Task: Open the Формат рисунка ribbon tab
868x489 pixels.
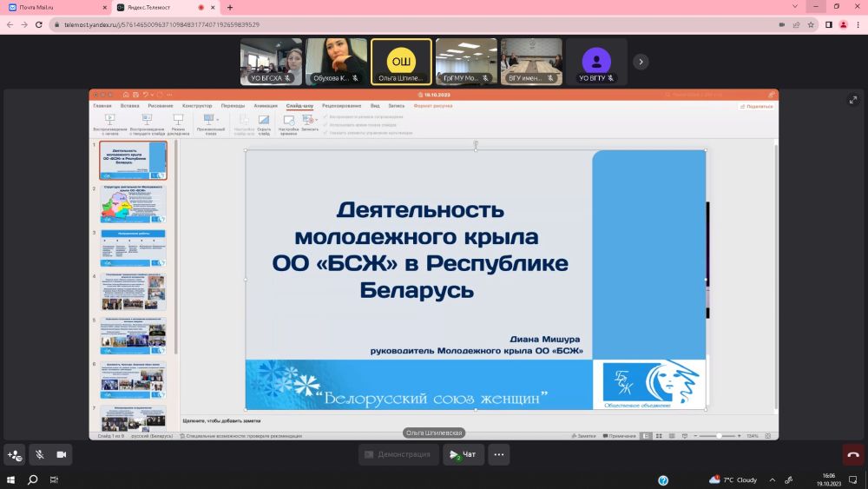Action: (433, 106)
